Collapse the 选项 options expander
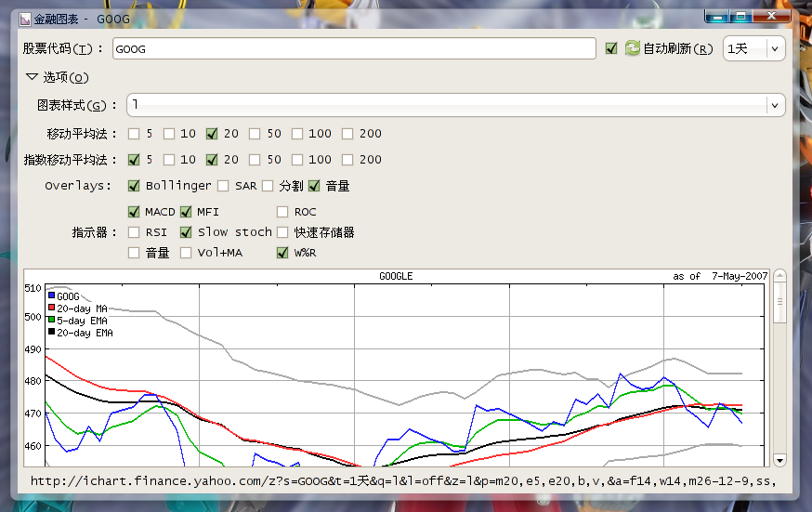 coord(32,76)
